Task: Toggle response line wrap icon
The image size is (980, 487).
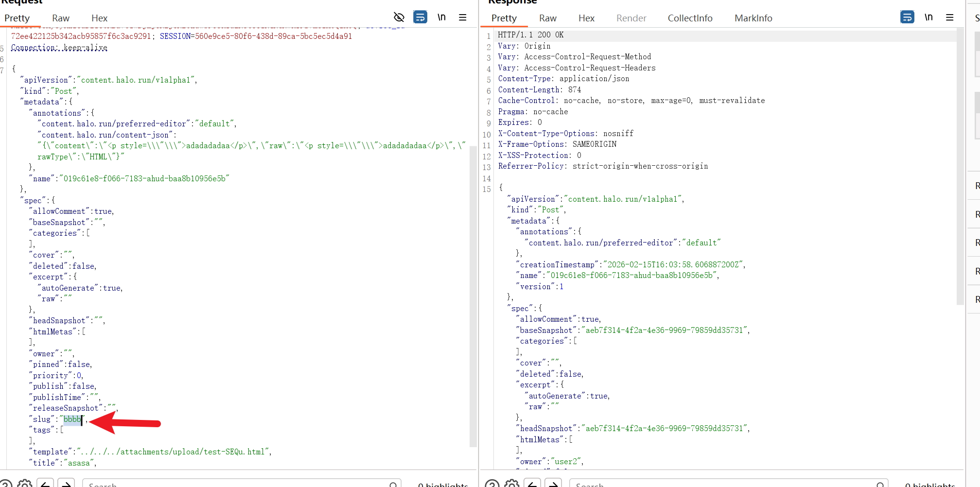Action: [907, 17]
